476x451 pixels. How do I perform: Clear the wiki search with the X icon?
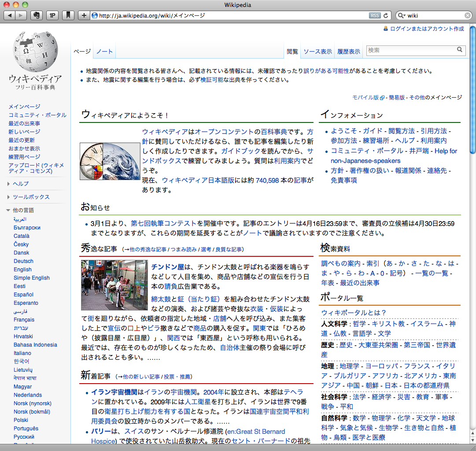pos(468,15)
